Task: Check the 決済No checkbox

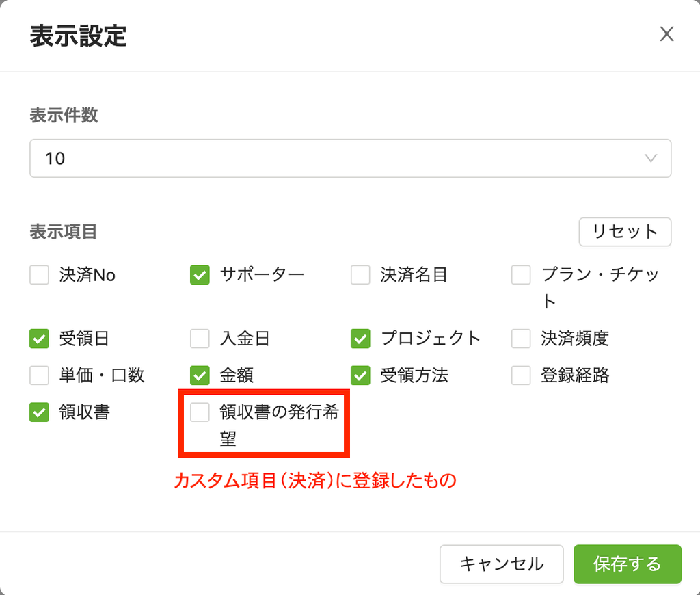Action: pyautogui.click(x=39, y=275)
